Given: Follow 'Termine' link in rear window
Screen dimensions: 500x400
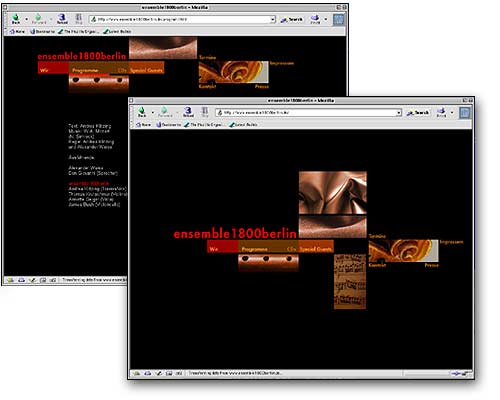Looking at the screenshot, I should point(207,57).
